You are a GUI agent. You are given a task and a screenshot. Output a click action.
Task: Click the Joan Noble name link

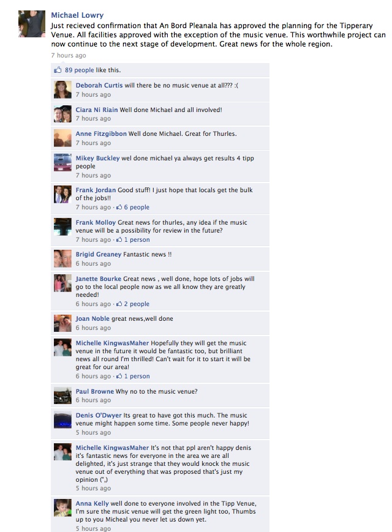[92, 318]
